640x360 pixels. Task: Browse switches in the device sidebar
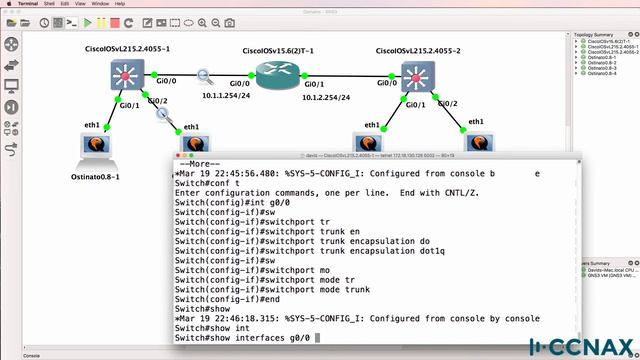(x=11, y=65)
